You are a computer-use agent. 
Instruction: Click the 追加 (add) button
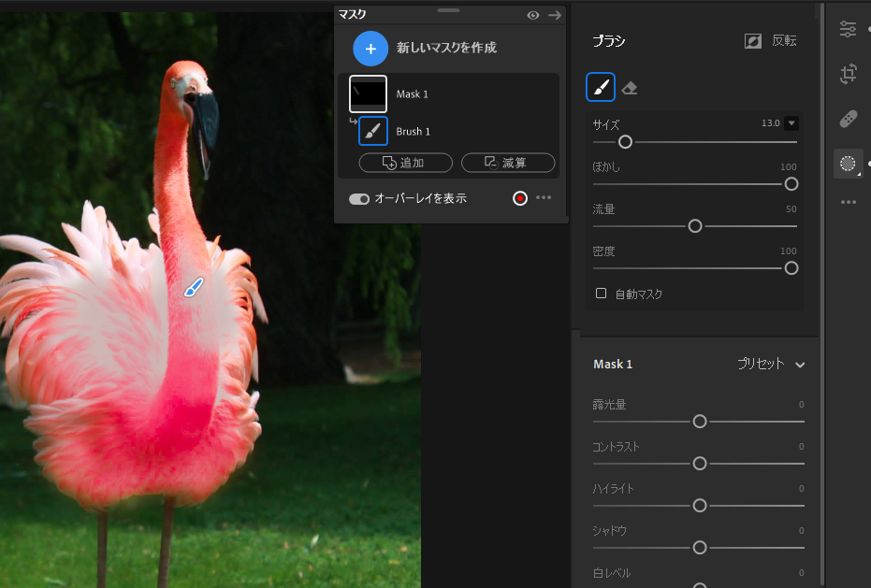(x=405, y=163)
